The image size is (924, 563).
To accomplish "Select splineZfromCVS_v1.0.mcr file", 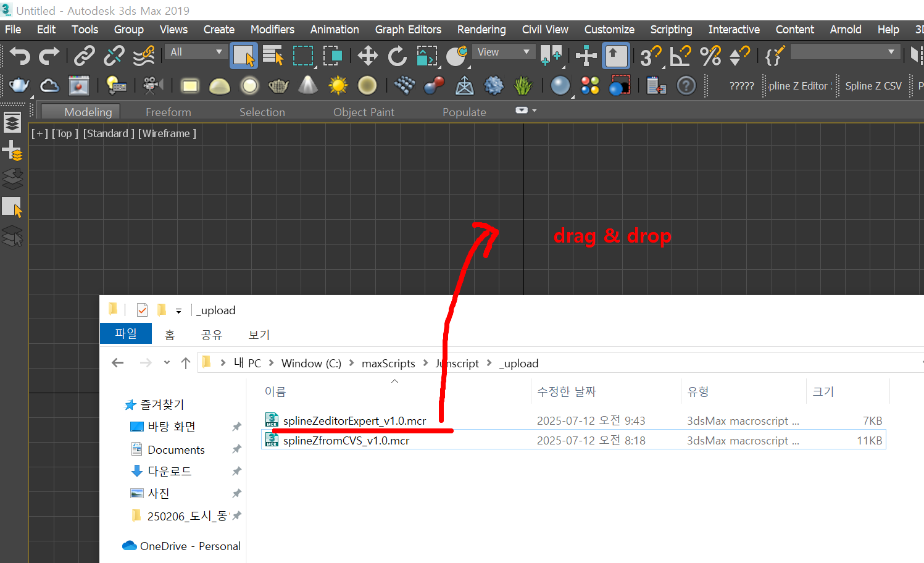I will pyautogui.click(x=346, y=440).
